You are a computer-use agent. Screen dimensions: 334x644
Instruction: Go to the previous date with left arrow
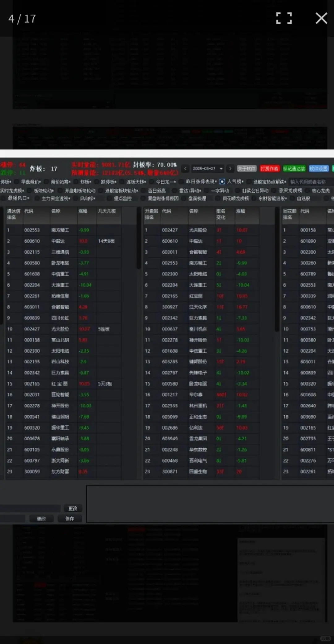[185, 169]
